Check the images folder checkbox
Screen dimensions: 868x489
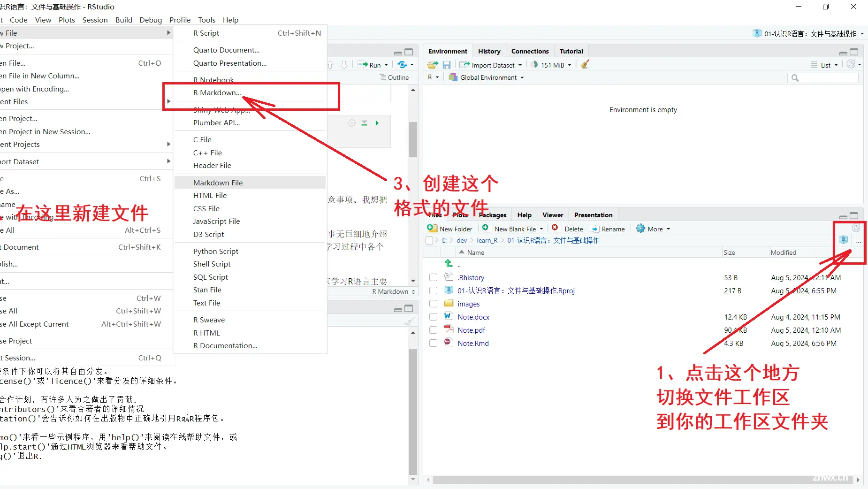(x=433, y=304)
